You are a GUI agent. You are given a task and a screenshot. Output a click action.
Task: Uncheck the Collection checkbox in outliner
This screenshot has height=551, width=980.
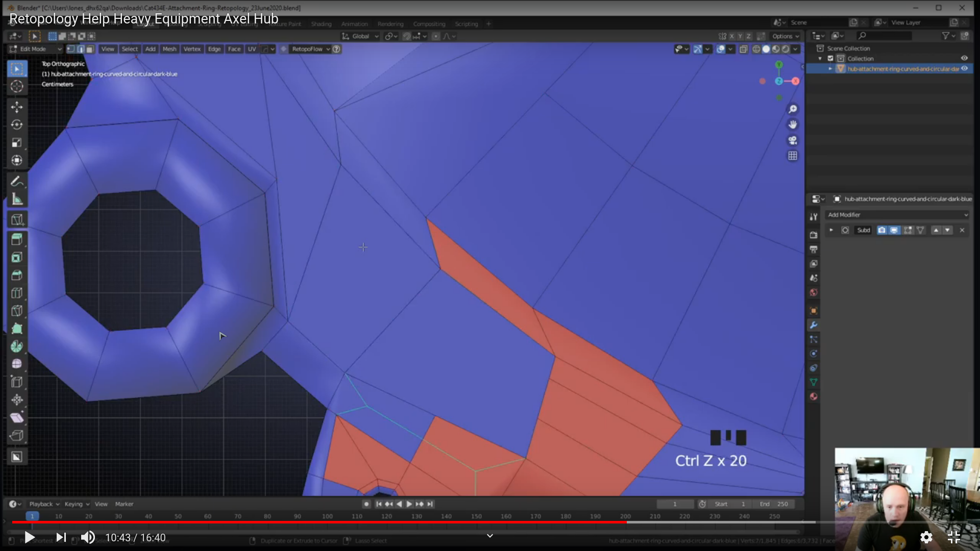[x=830, y=58]
